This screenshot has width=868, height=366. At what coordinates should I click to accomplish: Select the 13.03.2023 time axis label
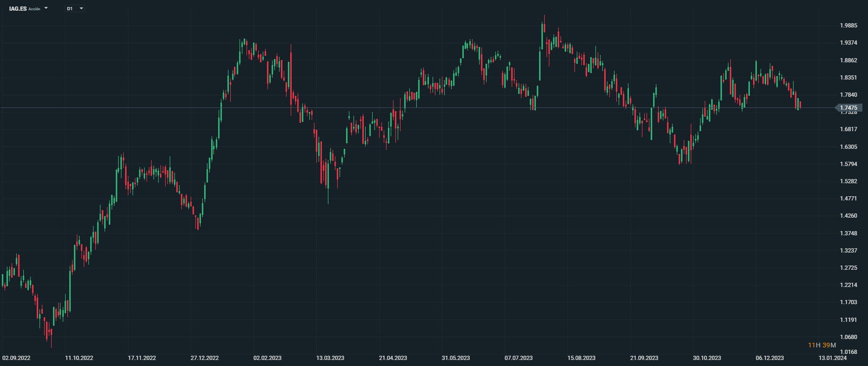pyautogui.click(x=330, y=358)
